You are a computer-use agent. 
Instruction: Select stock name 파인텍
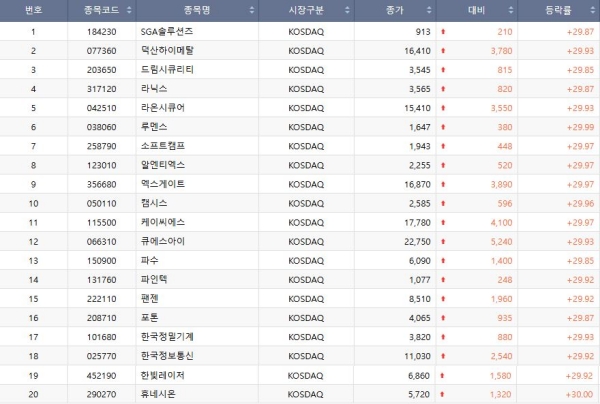[154, 280]
